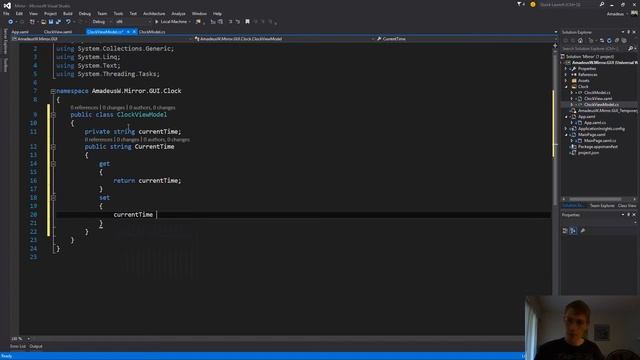This screenshot has width=640, height=360.
Task: Expand the References node in Solution Explorer
Action: (x=566, y=75)
